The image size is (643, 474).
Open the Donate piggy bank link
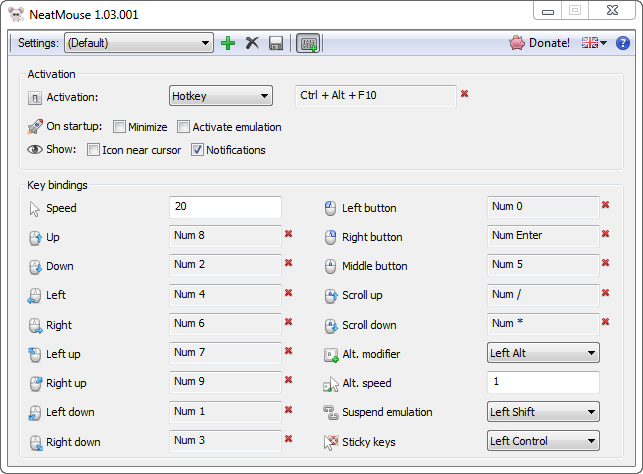tap(539, 43)
